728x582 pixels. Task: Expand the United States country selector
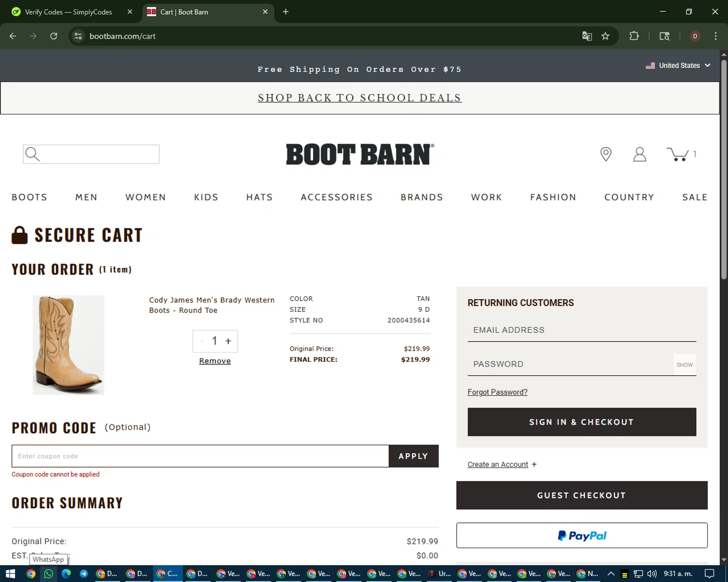point(678,65)
